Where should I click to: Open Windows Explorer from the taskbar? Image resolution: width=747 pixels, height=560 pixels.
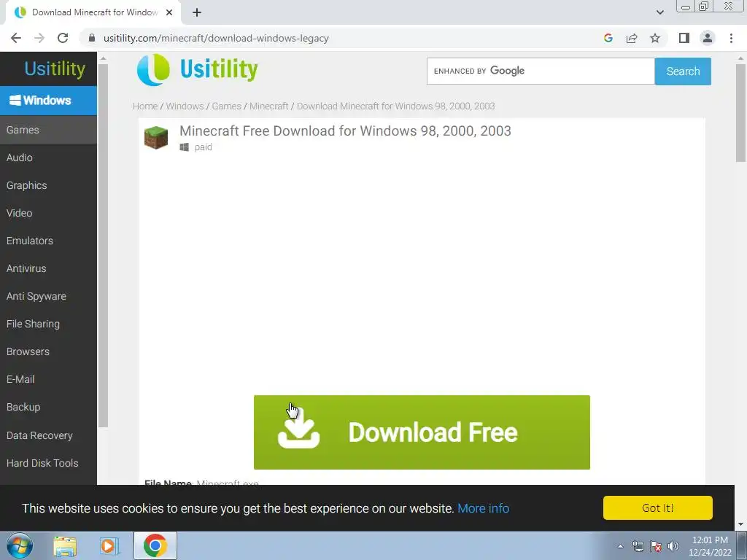(x=65, y=545)
